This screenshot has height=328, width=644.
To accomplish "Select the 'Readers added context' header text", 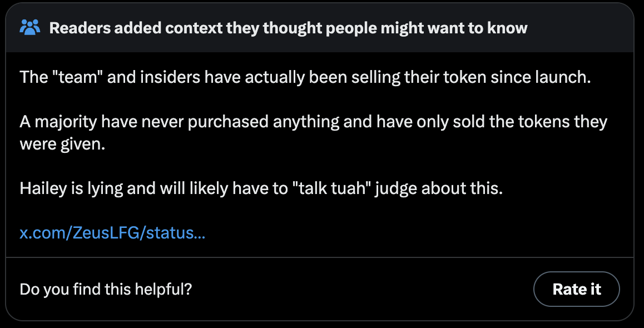I will pos(288,28).
